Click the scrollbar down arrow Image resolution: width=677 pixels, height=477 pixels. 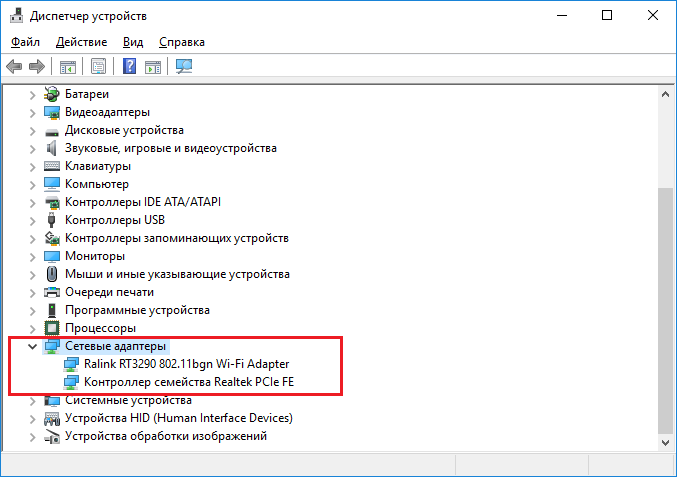click(665, 442)
